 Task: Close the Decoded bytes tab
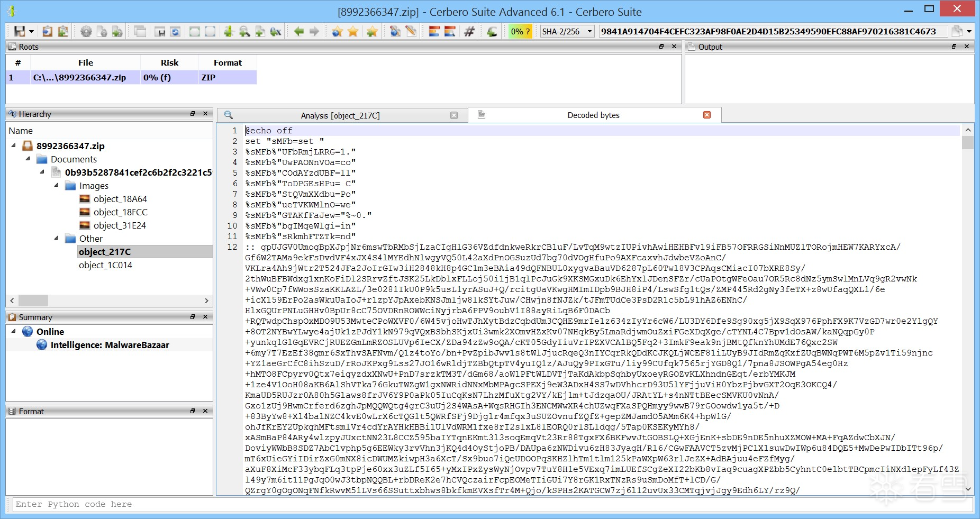pos(707,115)
